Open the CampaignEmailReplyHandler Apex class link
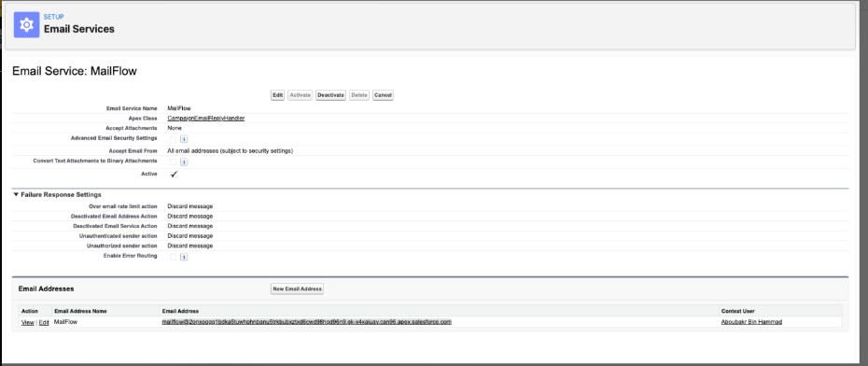Viewport: 868px width, 366px height. tap(206, 119)
